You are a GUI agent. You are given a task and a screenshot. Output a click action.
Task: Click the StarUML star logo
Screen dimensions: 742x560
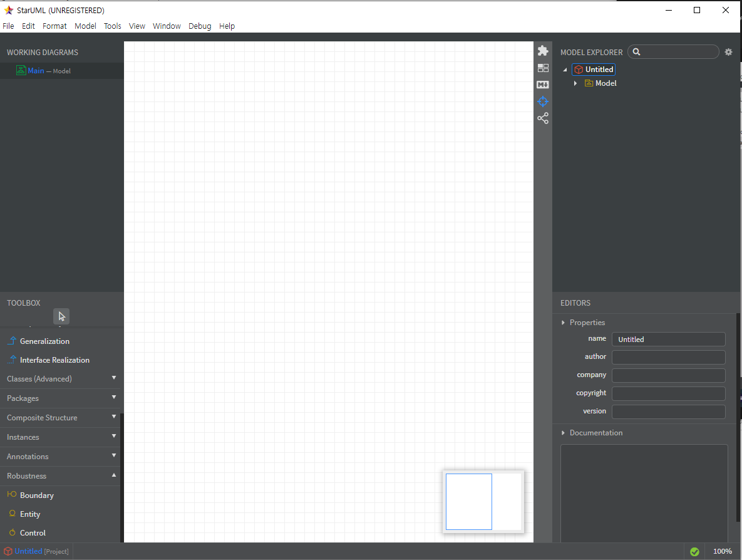point(8,10)
